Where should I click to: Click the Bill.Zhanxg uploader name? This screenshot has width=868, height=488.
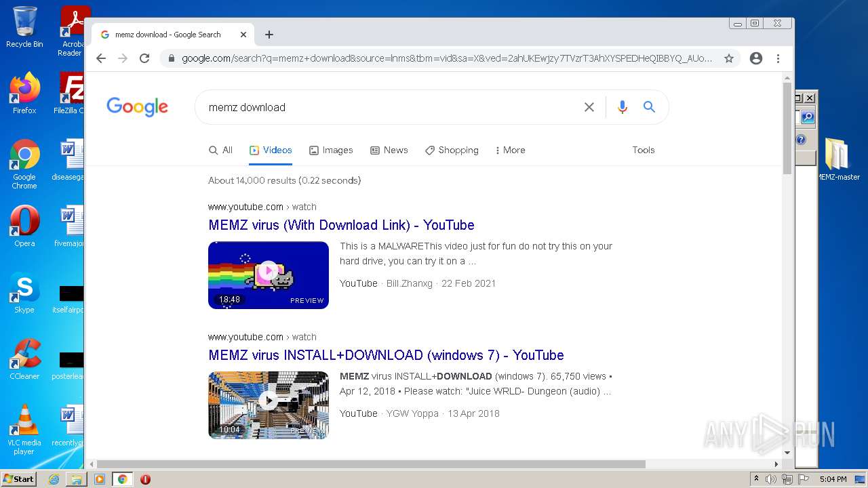(x=409, y=283)
